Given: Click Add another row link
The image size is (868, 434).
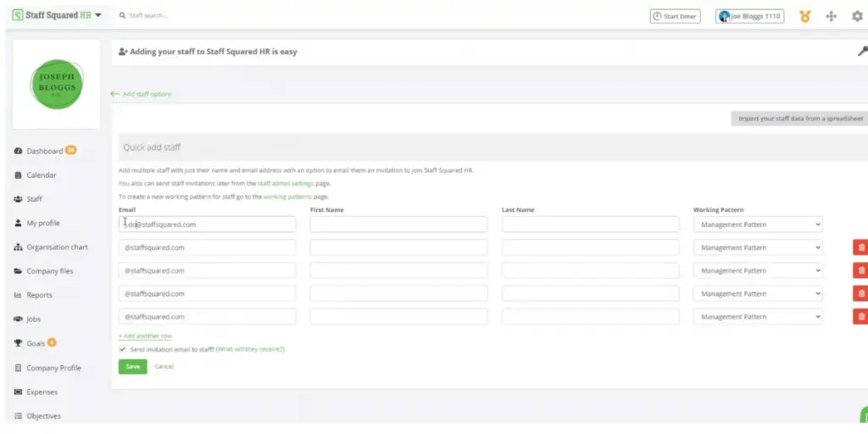Looking at the screenshot, I should tap(145, 336).
